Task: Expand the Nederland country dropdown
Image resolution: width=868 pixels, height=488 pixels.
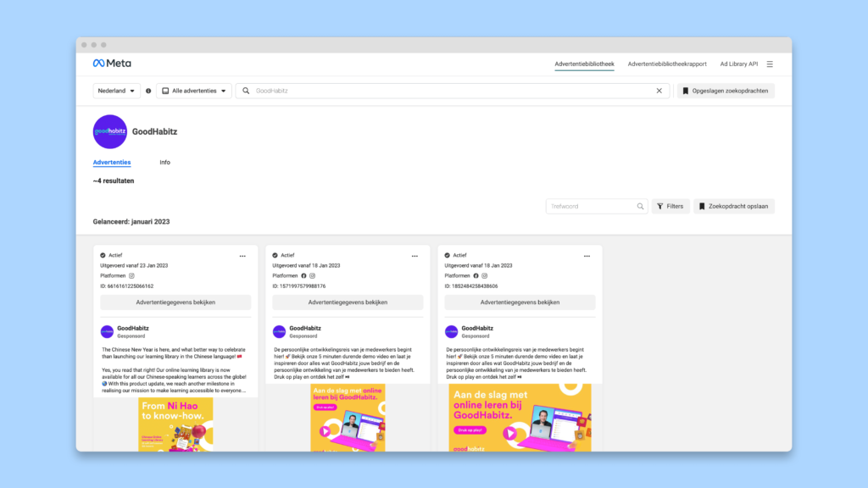Action: (116, 91)
